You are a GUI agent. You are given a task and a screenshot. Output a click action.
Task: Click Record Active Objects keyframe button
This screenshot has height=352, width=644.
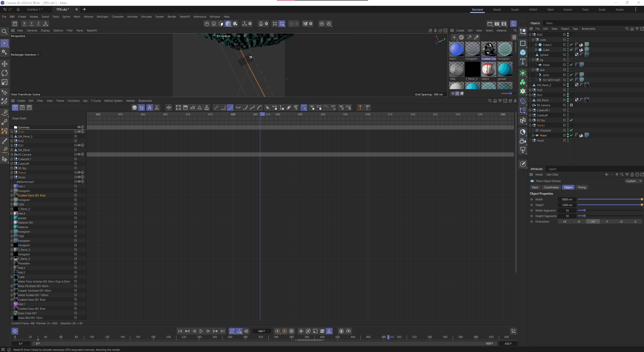(277, 331)
